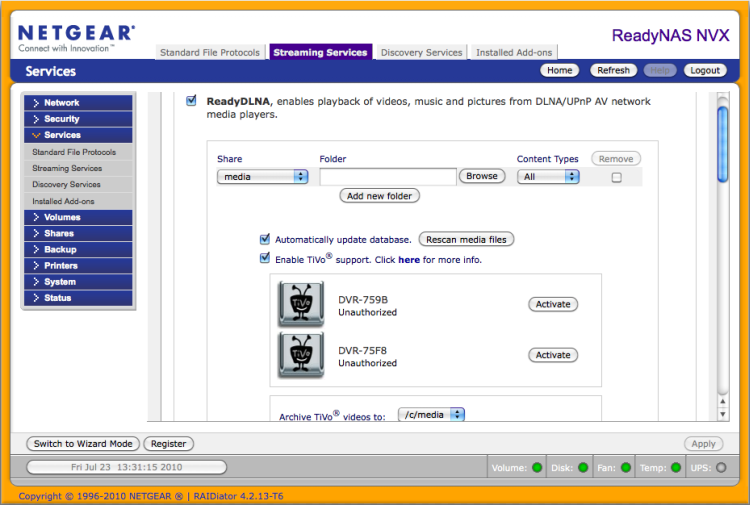Viewport: 750px width, 505px height.
Task: Click Add new folder button
Action: [x=379, y=196]
